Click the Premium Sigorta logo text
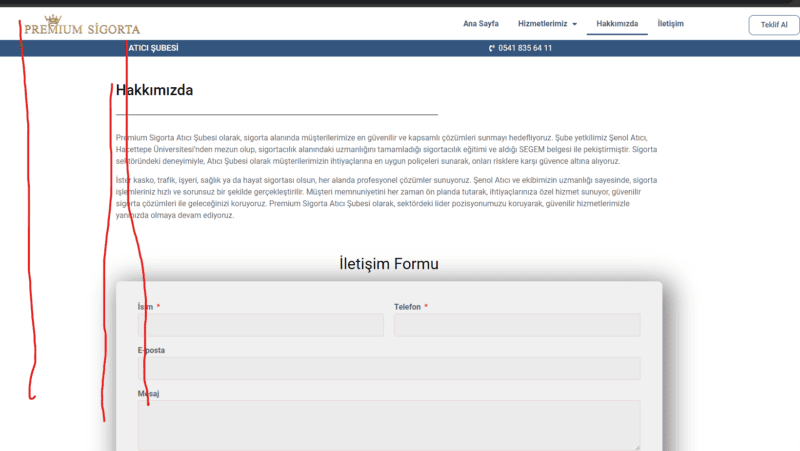Viewport: 800px width, 451px height. pos(82,29)
